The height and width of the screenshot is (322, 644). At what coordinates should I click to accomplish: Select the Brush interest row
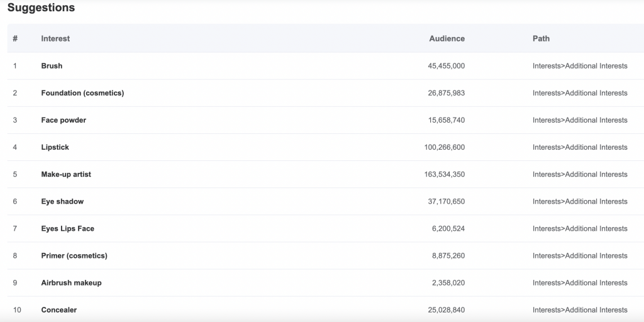pyautogui.click(x=326, y=65)
